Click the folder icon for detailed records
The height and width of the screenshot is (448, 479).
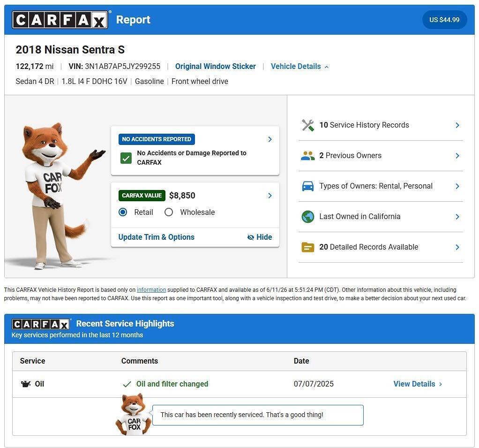click(x=307, y=247)
